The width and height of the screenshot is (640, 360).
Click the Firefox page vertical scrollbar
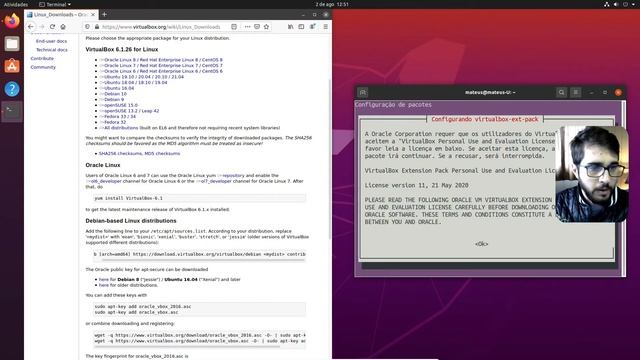(330, 159)
